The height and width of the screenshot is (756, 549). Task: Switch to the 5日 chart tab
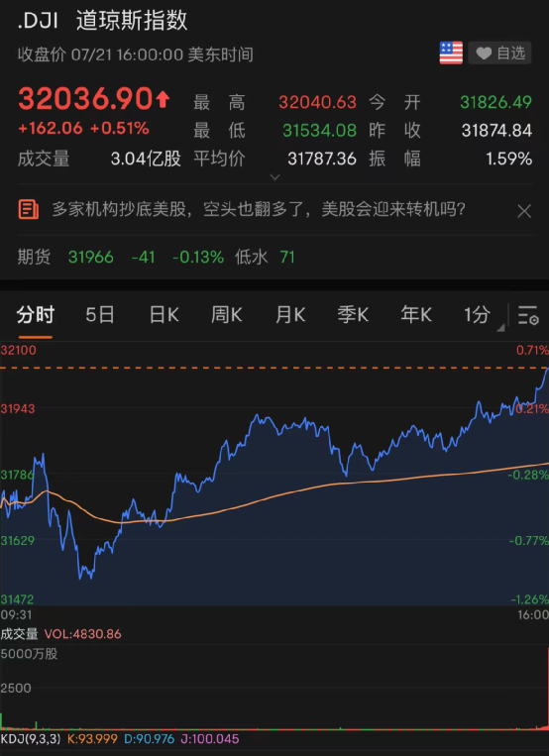[100, 315]
